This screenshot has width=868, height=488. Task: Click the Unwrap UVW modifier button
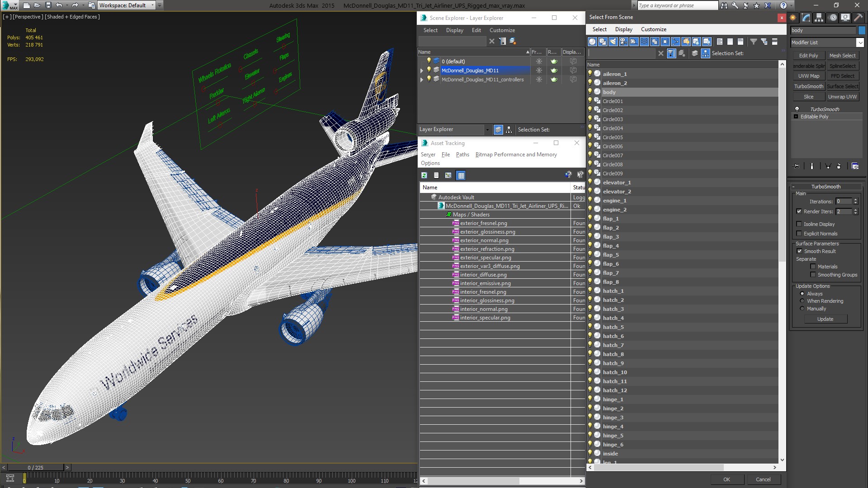(x=842, y=97)
